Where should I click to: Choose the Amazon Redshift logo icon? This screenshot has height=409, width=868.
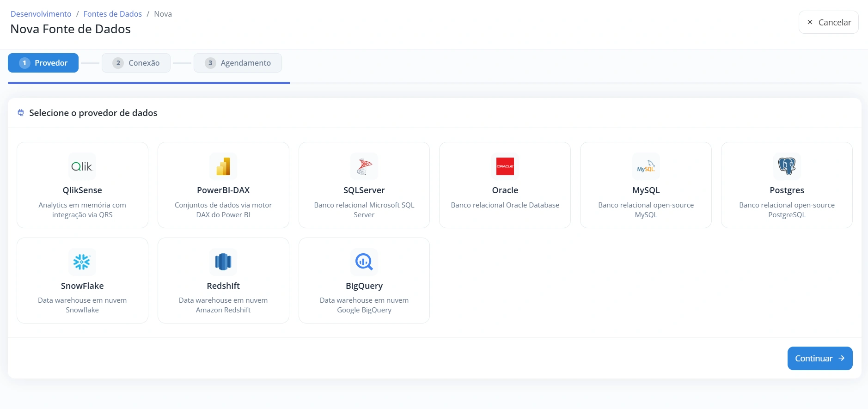(223, 262)
